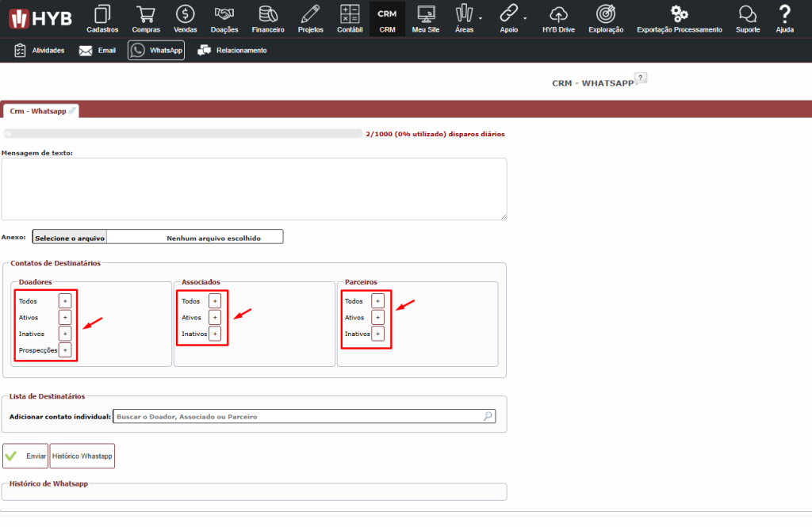Click the help question mark beside CRM - WHATSAPP

coord(641,78)
